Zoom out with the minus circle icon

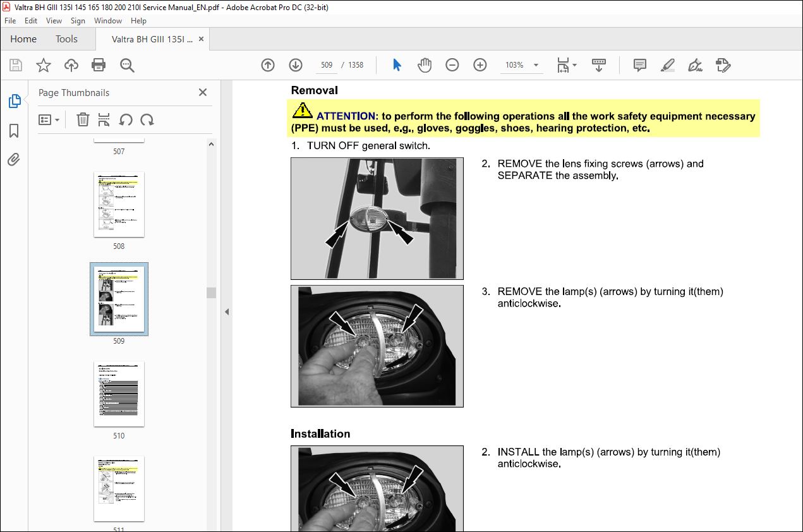(452, 65)
